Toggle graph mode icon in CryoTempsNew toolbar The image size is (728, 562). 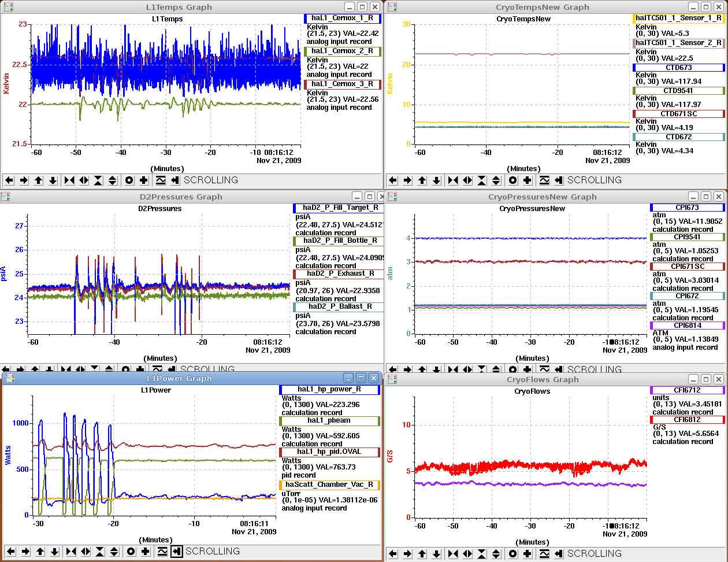point(544,180)
